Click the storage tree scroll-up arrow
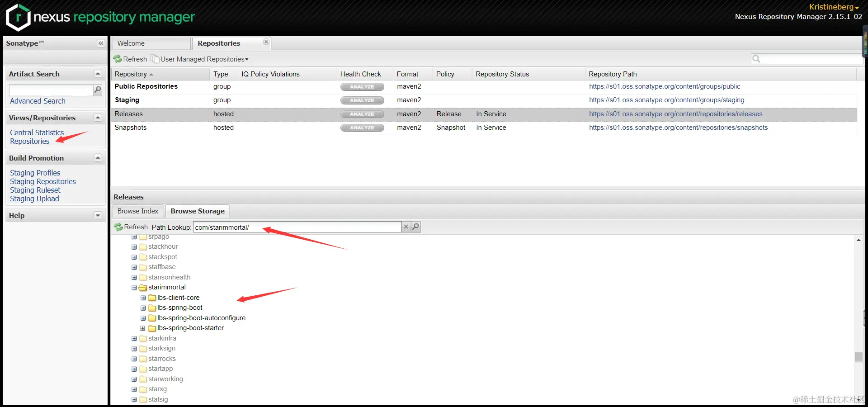 [859, 240]
